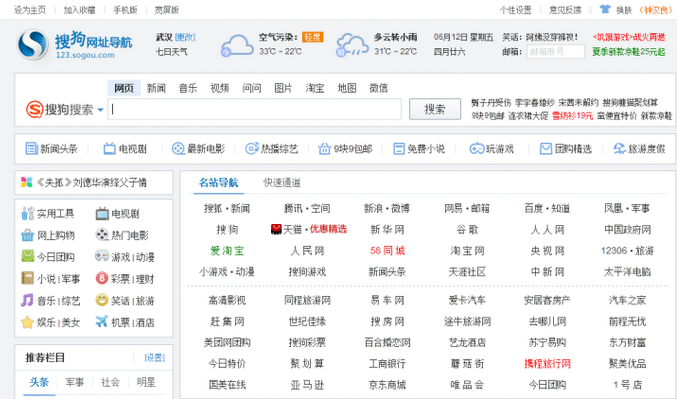Select the 视频 search tab
The width and height of the screenshot is (677, 399).
220,88
